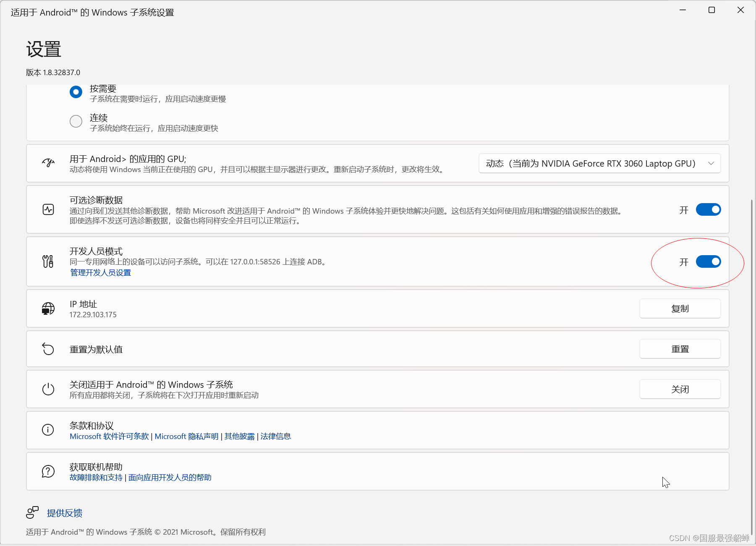Click the feedback person icon
Image resolution: width=756 pixels, height=546 pixels.
point(32,512)
